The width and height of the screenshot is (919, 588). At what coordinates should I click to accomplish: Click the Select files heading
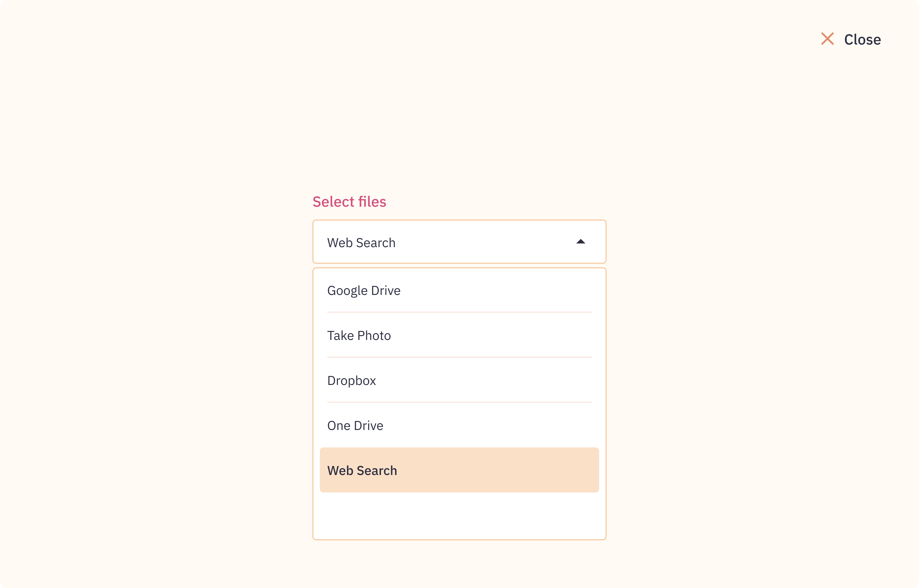point(349,202)
